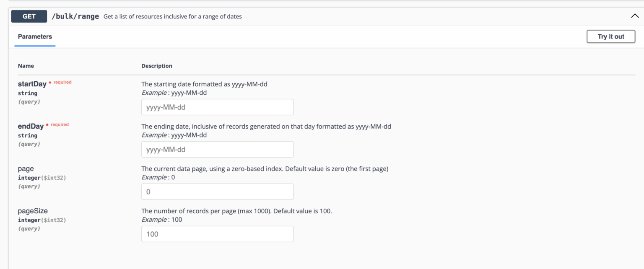This screenshot has height=269, width=644.
Task: Click the integer($int32) type under pageSize
Action: coord(42,220)
